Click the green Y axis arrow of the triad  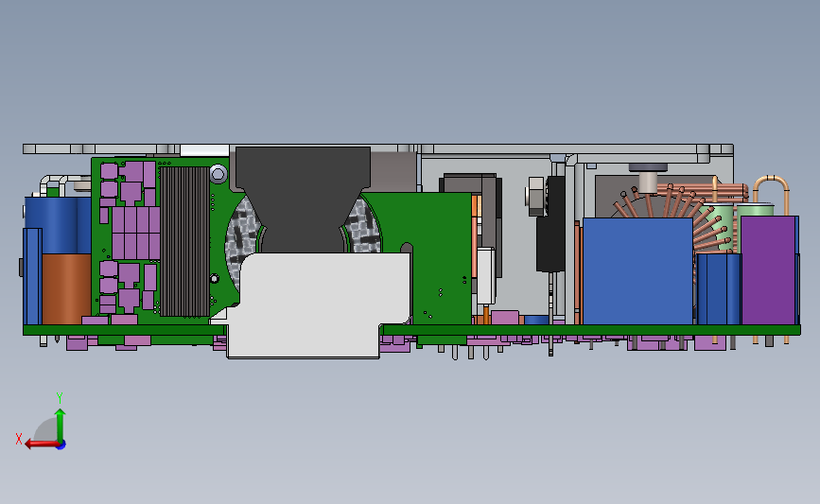click(x=61, y=425)
